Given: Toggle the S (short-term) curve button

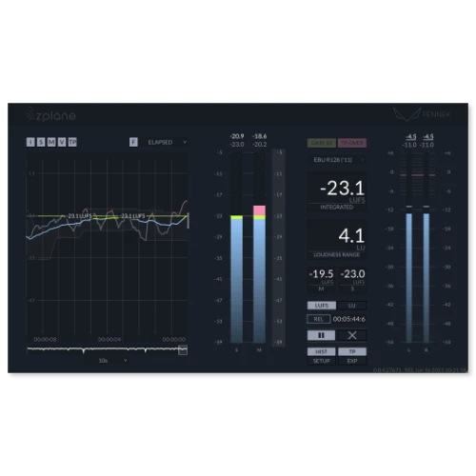Looking at the screenshot, I should 41,142.
